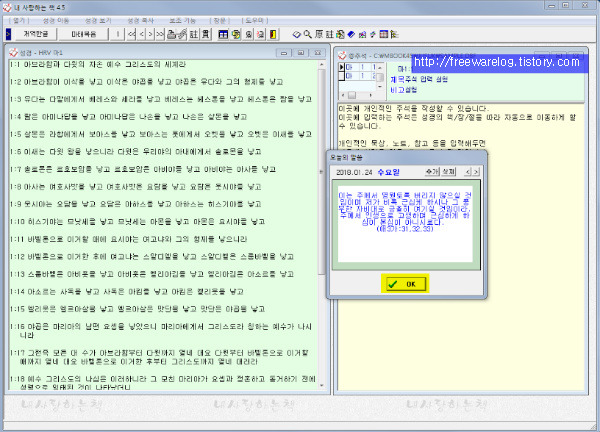
Task: Click the blue table window icon left of the exit door
Action: 223,34
